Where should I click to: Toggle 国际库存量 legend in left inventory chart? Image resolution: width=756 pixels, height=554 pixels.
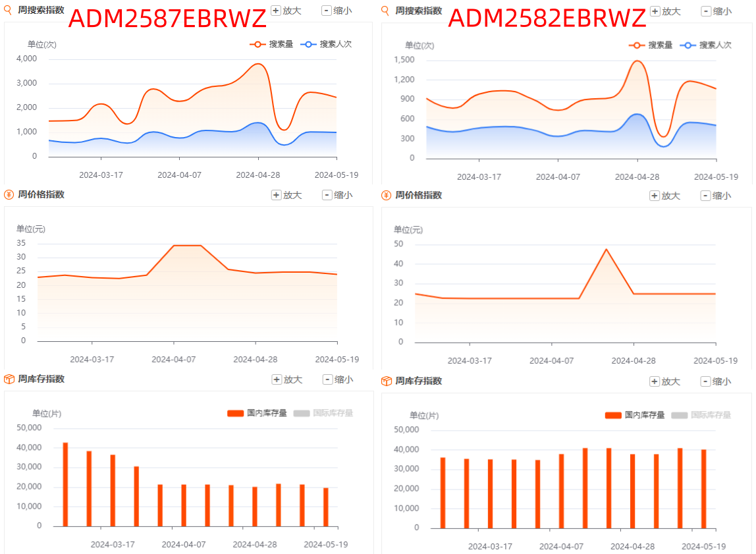tap(323, 413)
